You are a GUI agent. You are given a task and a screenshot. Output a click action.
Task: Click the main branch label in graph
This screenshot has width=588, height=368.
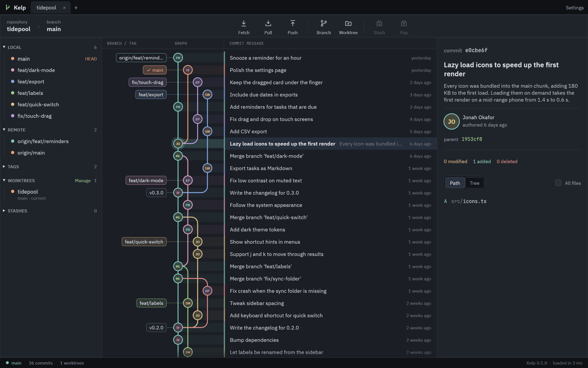point(155,70)
